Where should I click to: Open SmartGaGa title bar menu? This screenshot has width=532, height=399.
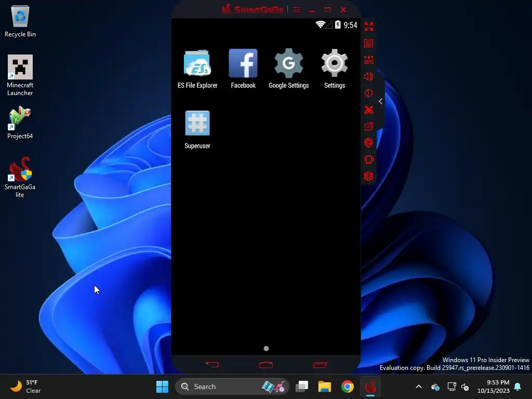coord(297,10)
